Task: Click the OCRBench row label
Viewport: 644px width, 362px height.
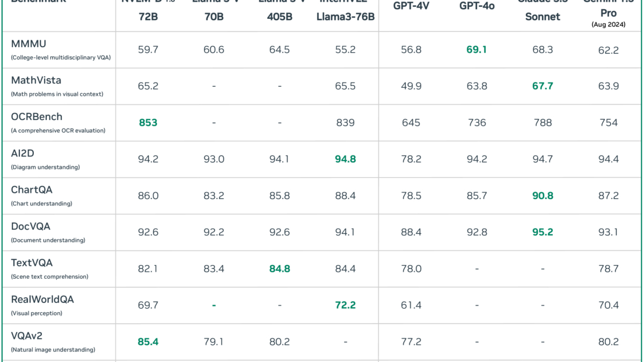Action: (x=36, y=117)
